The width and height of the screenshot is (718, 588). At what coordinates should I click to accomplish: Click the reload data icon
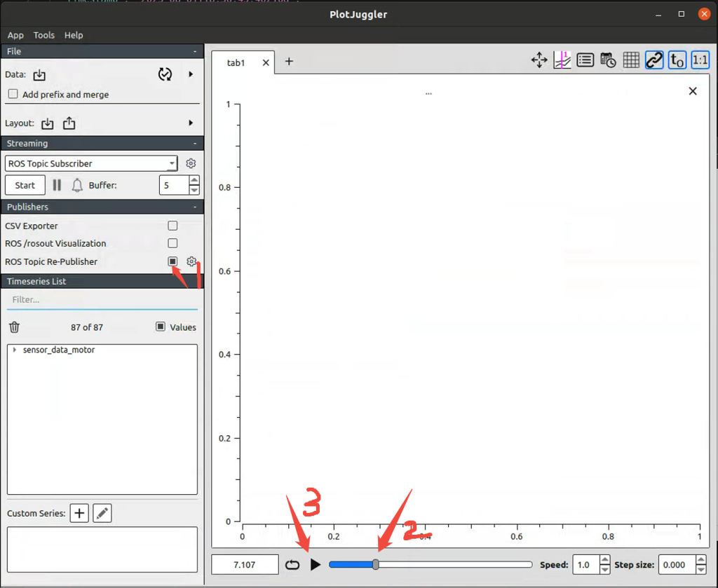coord(165,74)
